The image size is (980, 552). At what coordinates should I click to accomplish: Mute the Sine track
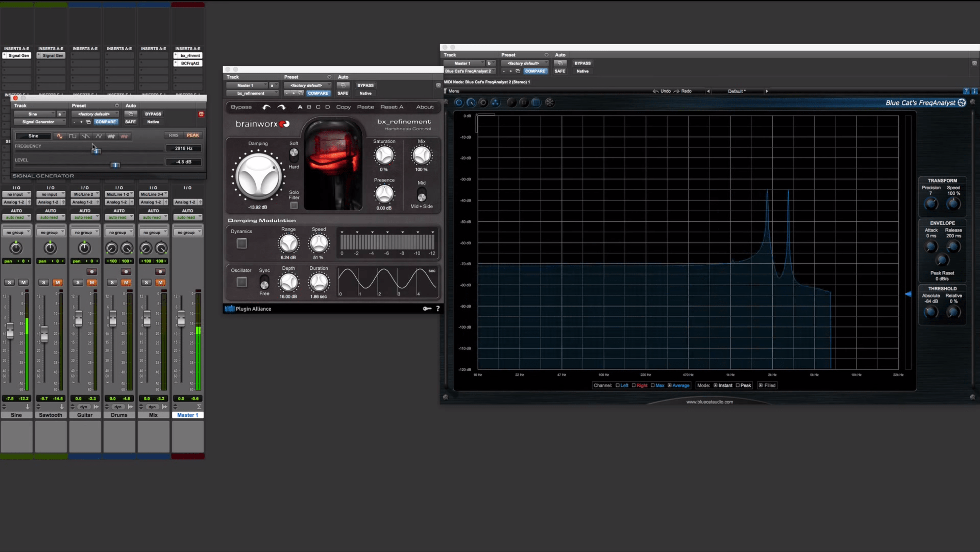coord(23,283)
